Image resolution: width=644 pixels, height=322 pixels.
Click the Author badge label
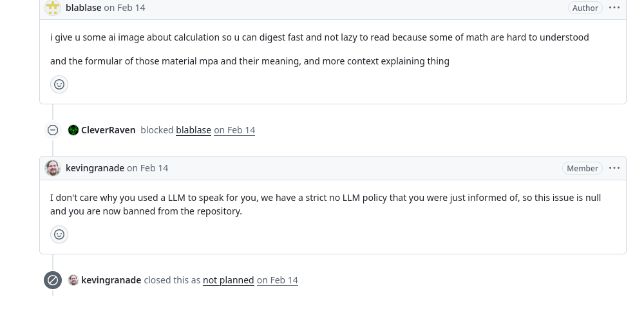click(x=585, y=8)
